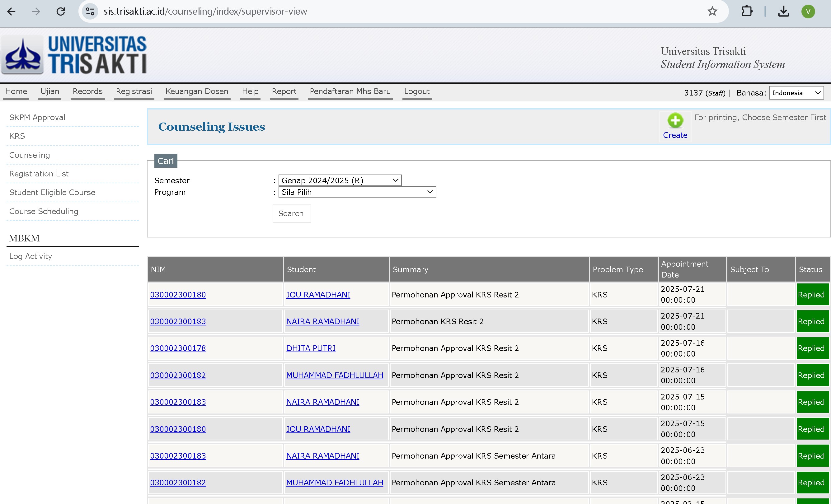
Task: Click the browser back arrow
Action: [x=12, y=12]
